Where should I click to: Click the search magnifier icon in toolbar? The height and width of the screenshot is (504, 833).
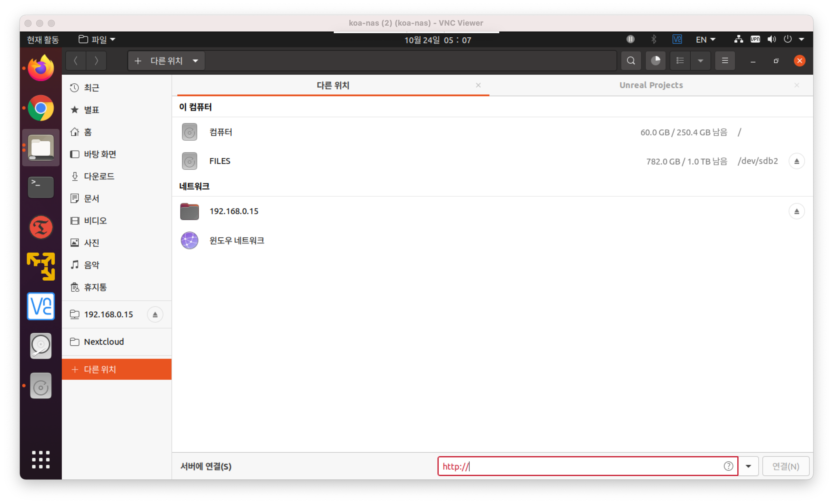tap(631, 61)
